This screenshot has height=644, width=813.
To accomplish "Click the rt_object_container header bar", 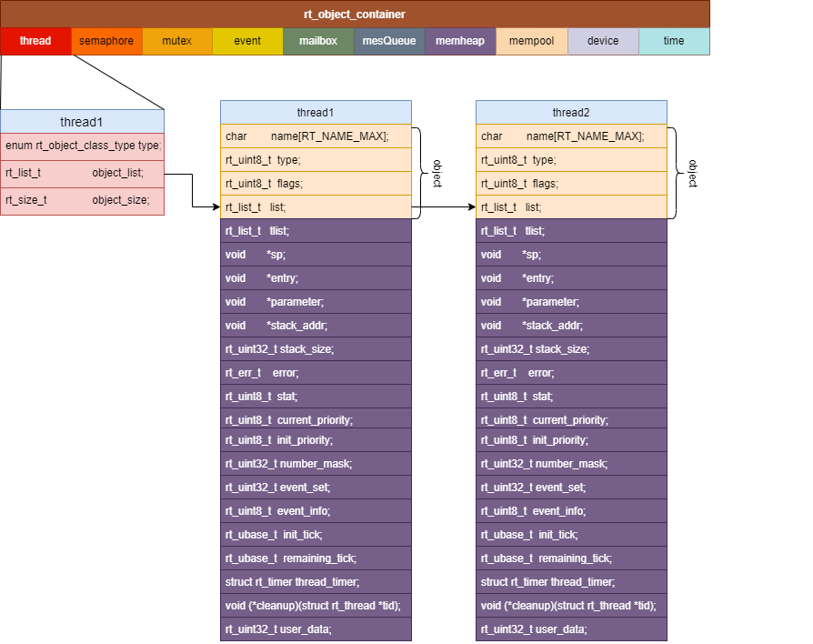I will 355,14.
